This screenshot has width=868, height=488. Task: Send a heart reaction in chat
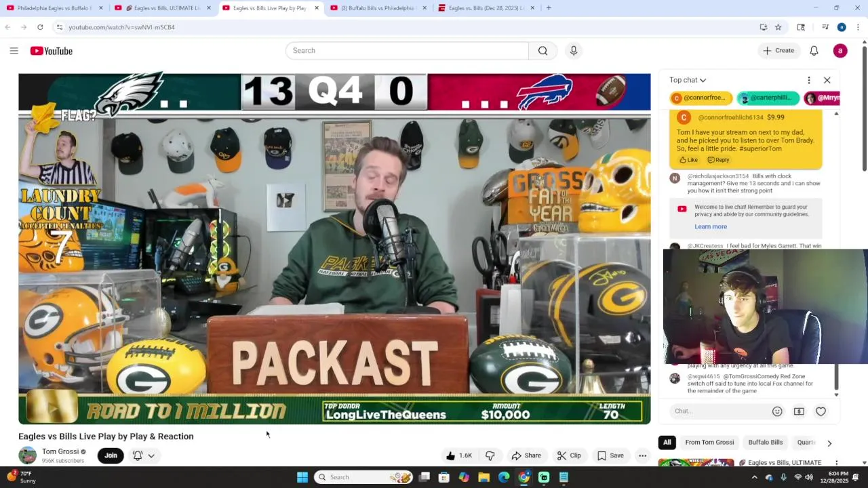click(x=821, y=411)
